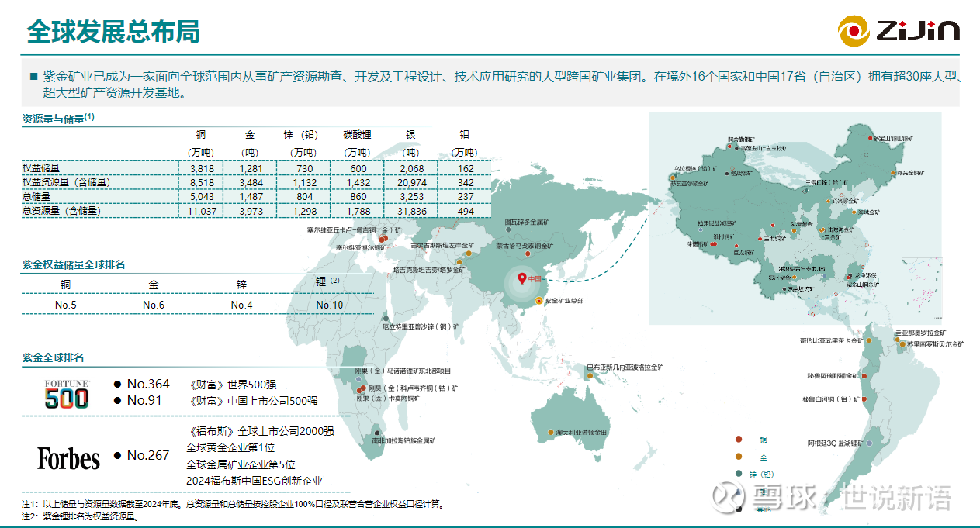980x528 pixels.
Task: Click the 资源量与储量 section heading
Action: pyautogui.click(x=58, y=119)
